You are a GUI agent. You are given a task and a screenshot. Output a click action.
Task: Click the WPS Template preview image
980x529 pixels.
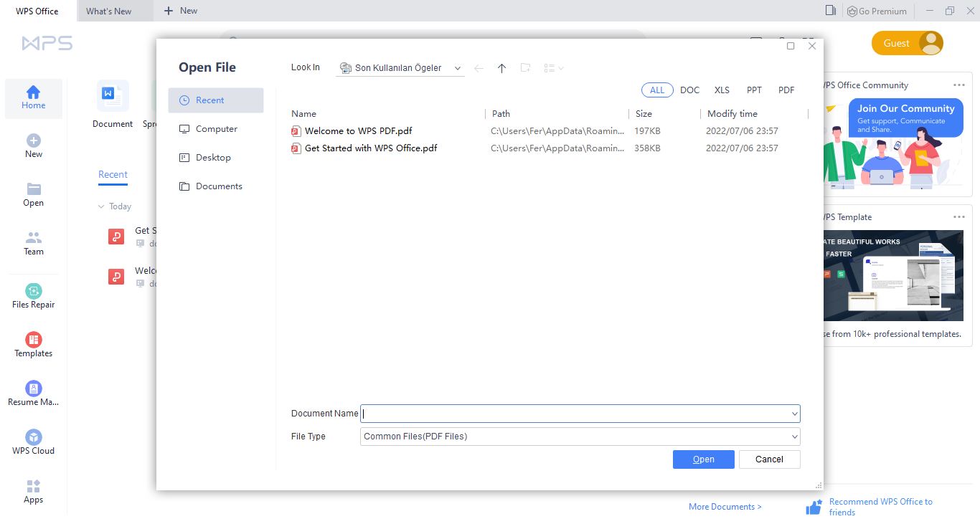(x=894, y=275)
